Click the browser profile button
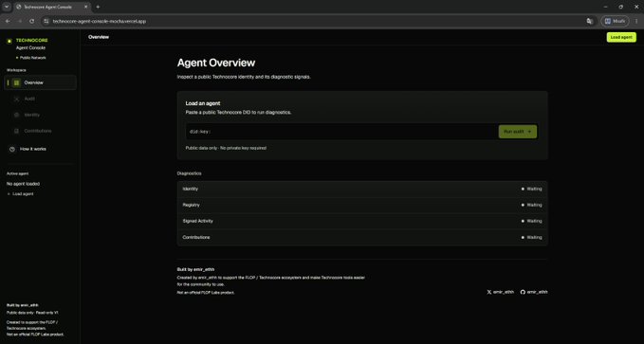Screen dimensions: 644x344 pyautogui.click(x=615, y=21)
